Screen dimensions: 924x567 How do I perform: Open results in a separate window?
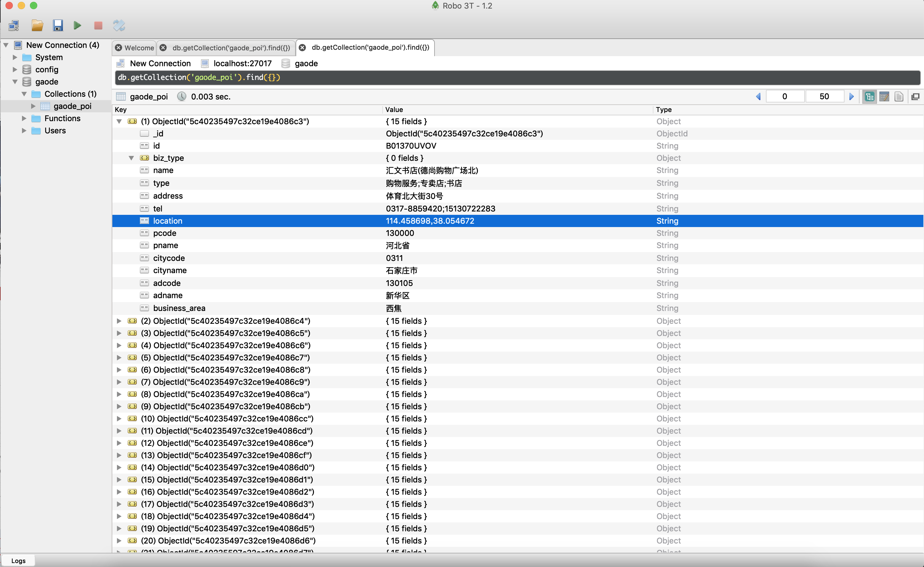click(x=915, y=97)
